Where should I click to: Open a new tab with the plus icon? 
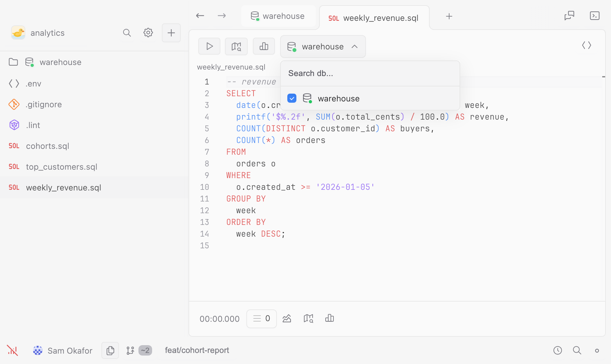pos(449,16)
